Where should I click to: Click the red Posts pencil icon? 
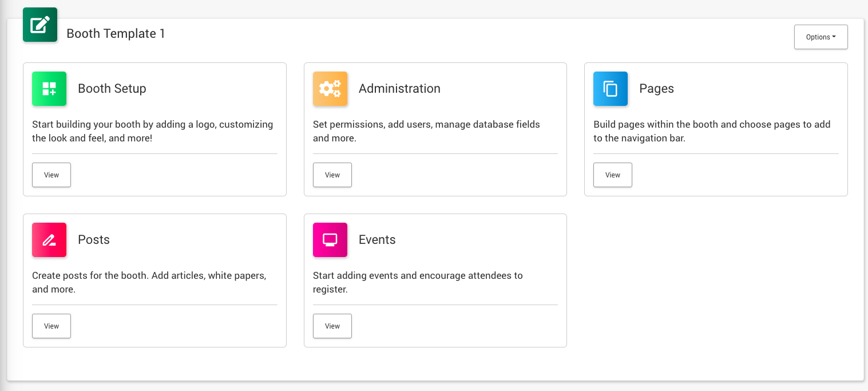[49, 240]
